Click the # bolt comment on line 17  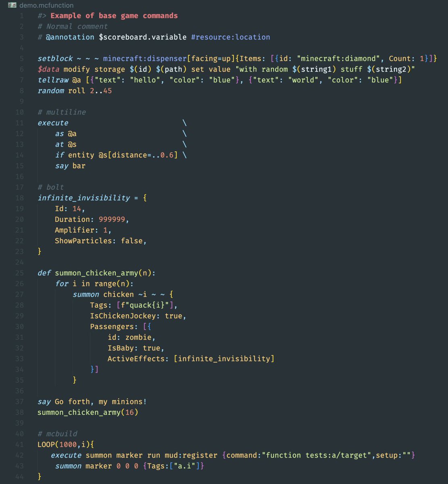[x=50, y=187]
